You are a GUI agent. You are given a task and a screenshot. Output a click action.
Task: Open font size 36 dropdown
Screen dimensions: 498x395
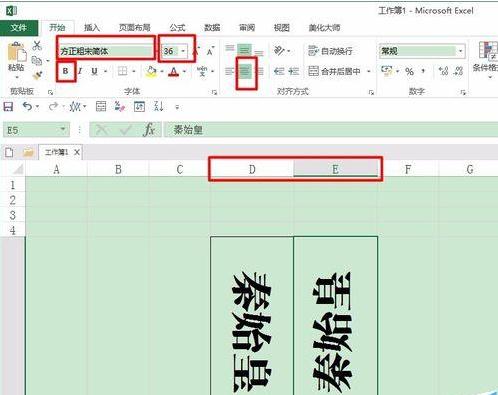[183, 51]
